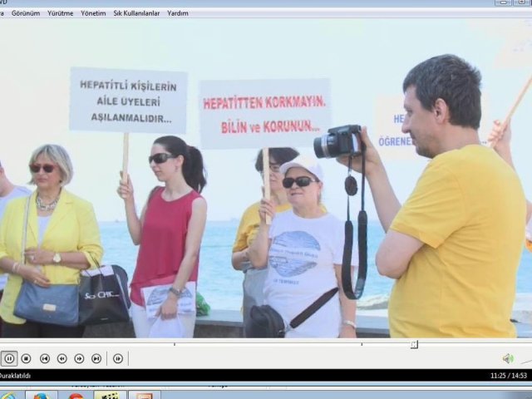This screenshot has height=399, width=532.
Task: Skip to the previous track button
Action: pyautogui.click(x=45, y=358)
